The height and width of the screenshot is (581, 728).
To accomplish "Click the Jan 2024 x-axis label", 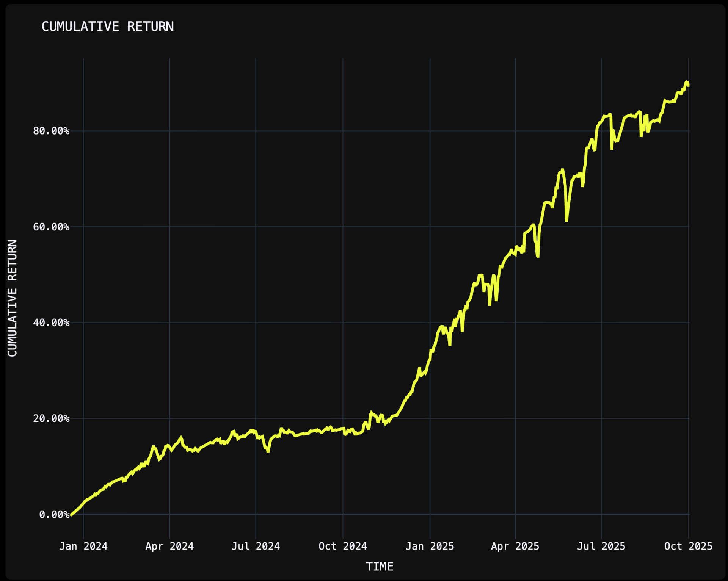I will point(83,546).
